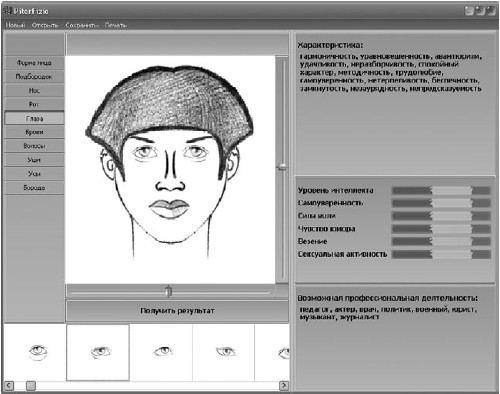Minimize the PiterFizio window
Viewport: 500px width, 394px height.
pos(469,11)
